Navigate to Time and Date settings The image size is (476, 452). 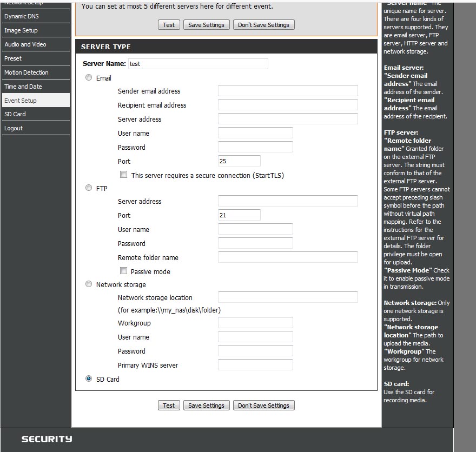(x=23, y=87)
